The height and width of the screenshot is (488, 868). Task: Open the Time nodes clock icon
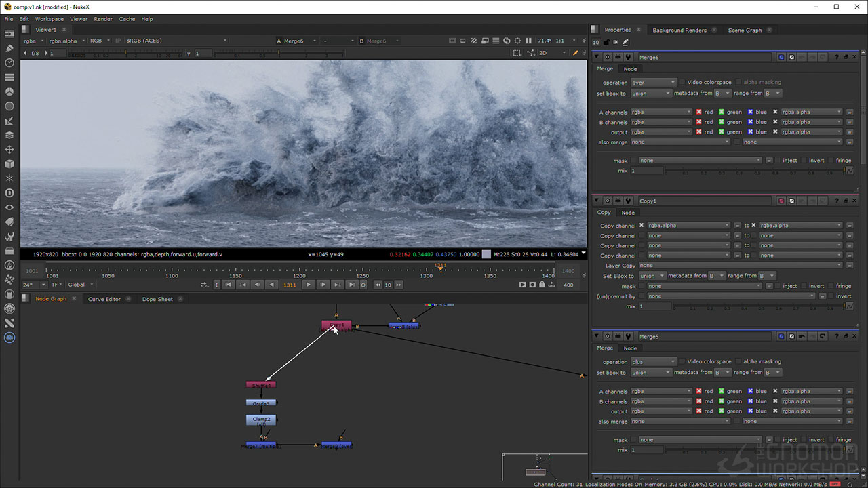pos(9,62)
